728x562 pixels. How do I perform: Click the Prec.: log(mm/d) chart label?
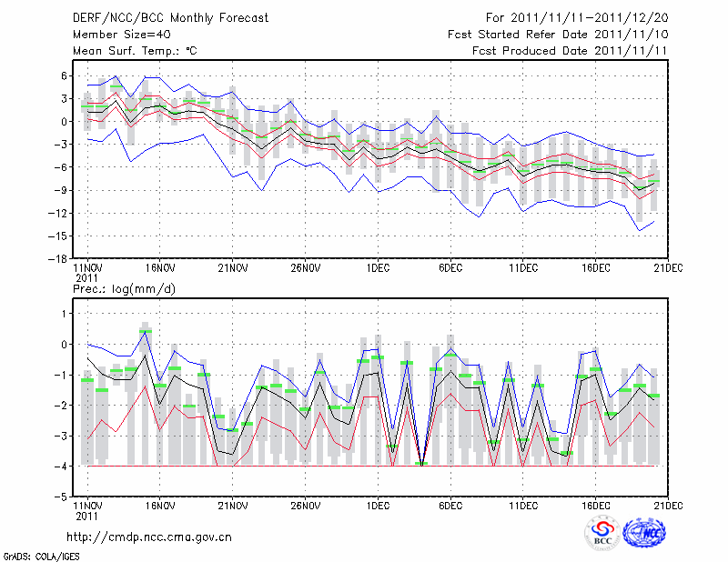click(x=126, y=289)
